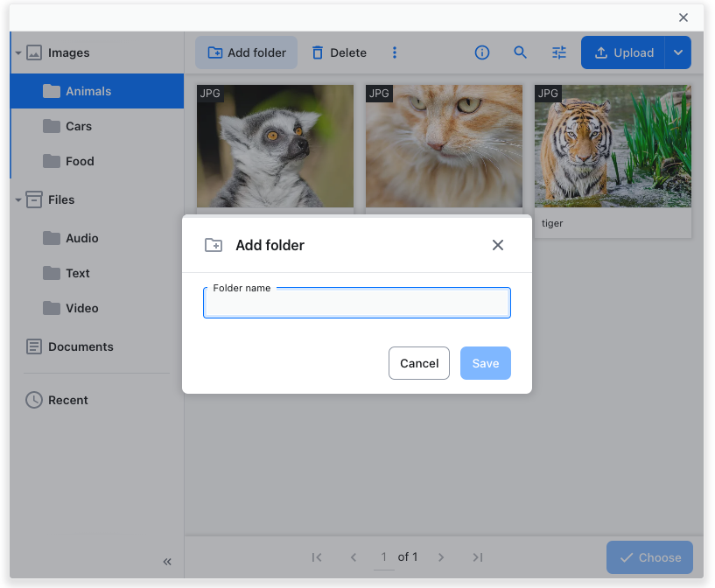Select the Cars folder
The image size is (715, 588).
(76, 126)
